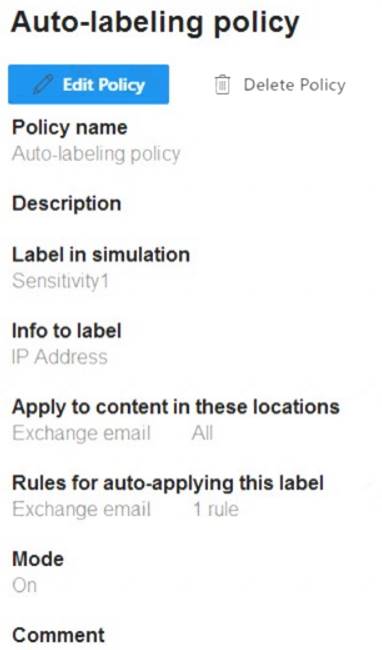Click the Description field label
The height and width of the screenshot is (650, 382).
66,204
